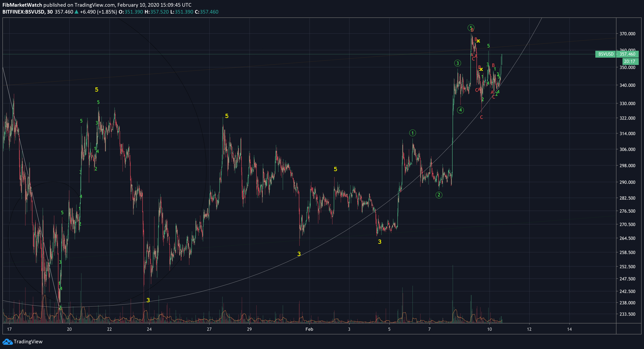The height and width of the screenshot is (349, 644).
Task: Click the 370.000 price axis level
Action: pyautogui.click(x=627, y=34)
